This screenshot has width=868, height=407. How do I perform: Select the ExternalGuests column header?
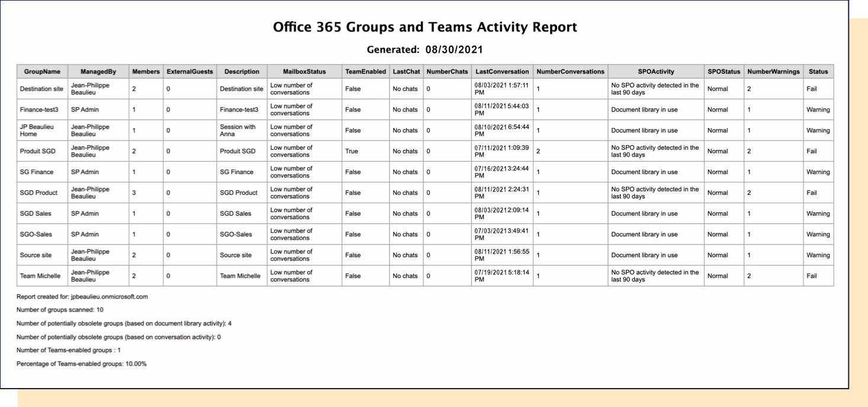189,72
